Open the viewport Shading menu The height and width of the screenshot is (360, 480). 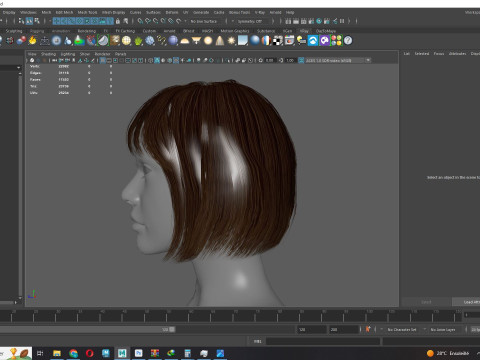tap(49, 54)
